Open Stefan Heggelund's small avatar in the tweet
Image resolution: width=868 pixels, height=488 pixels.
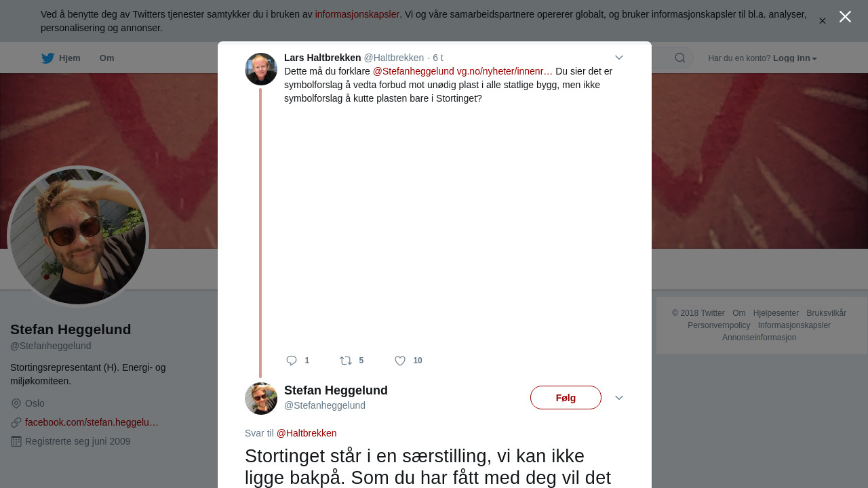pos(261,399)
